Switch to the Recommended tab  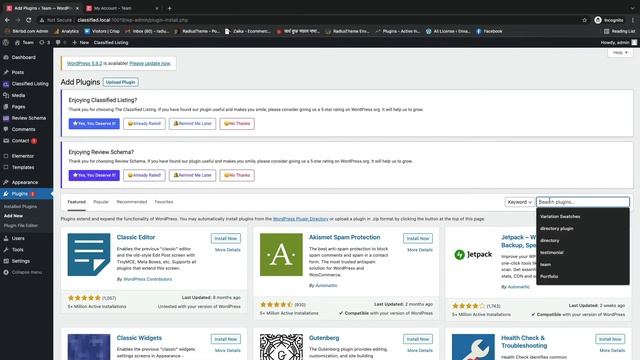pyautogui.click(x=132, y=202)
